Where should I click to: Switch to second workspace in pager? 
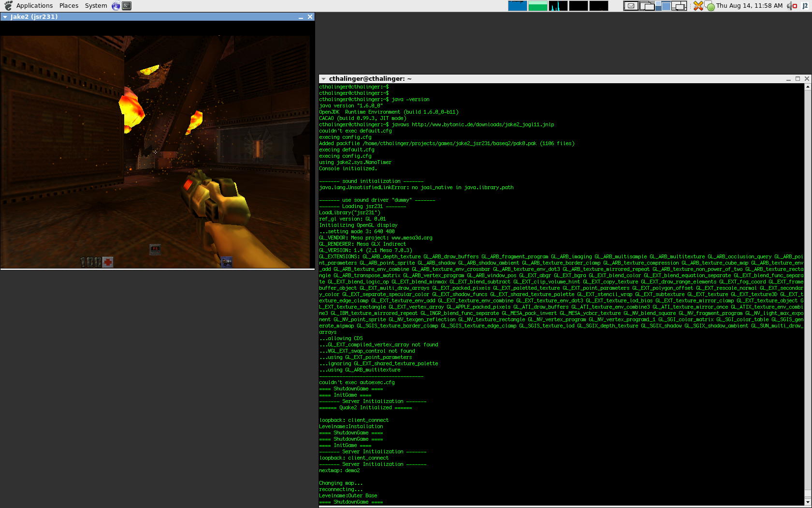[x=647, y=6]
